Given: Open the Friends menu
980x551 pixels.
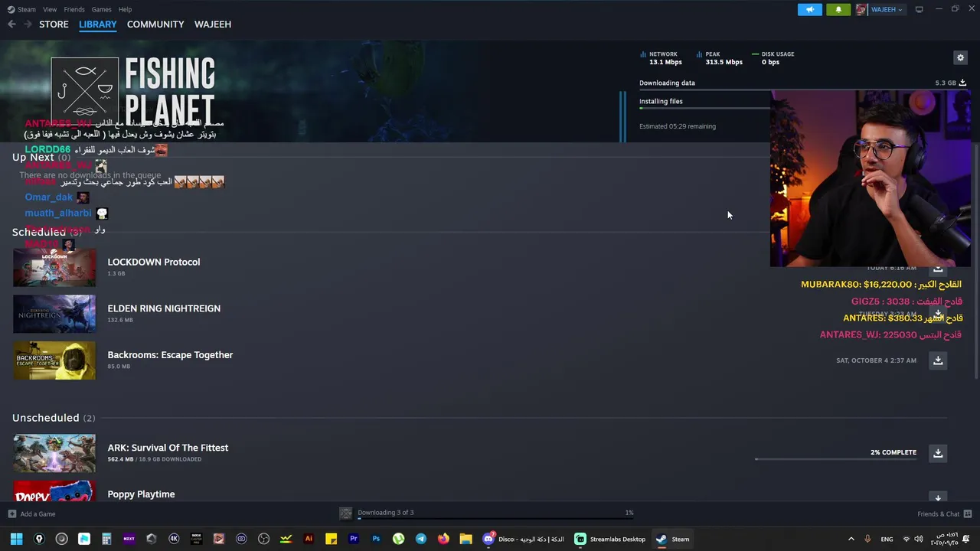Looking at the screenshot, I should pyautogui.click(x=74, y=9).
